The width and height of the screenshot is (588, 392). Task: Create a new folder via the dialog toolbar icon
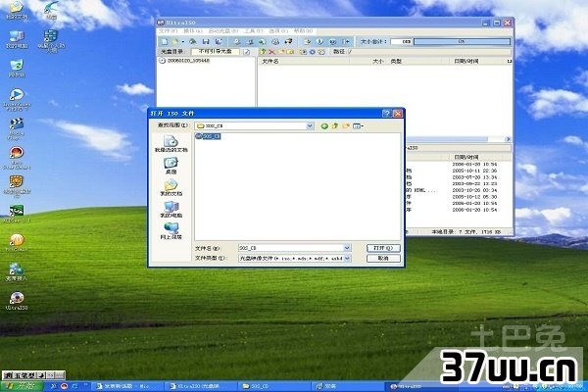point(345,126)
